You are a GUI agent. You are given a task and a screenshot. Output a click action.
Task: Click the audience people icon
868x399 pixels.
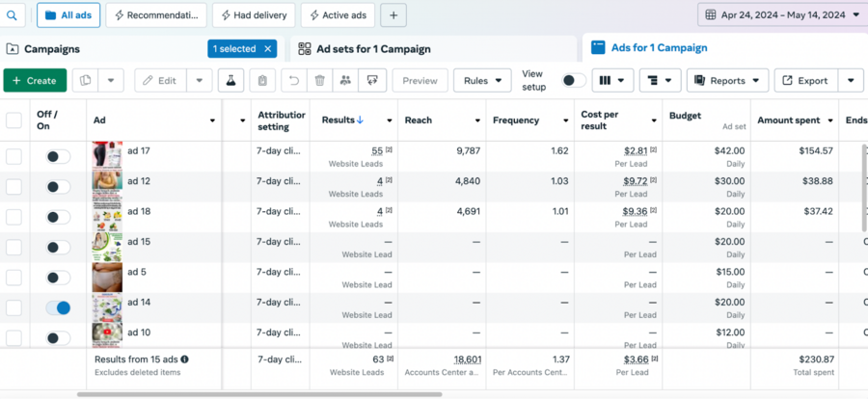click(345, 81)
